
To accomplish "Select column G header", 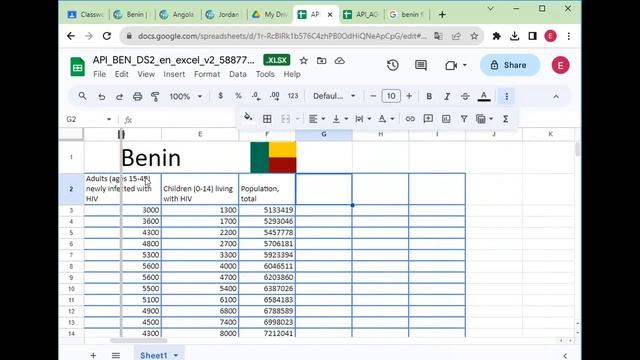I will click(324, 134).
